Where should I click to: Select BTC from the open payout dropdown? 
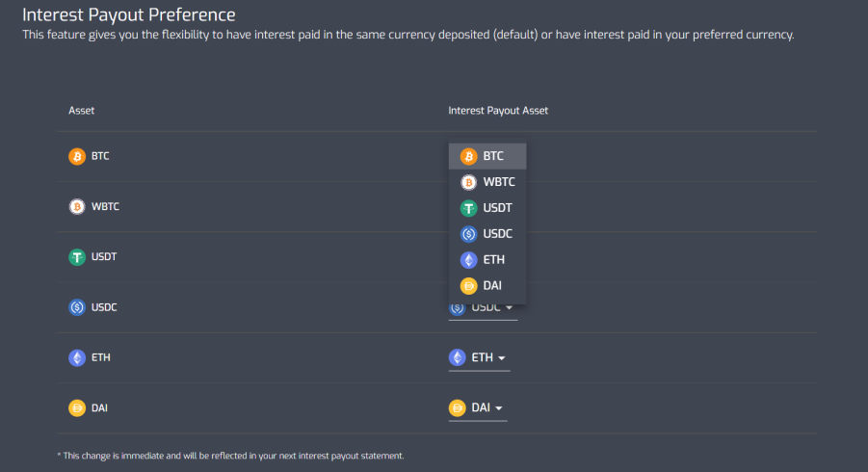[487, 156]
